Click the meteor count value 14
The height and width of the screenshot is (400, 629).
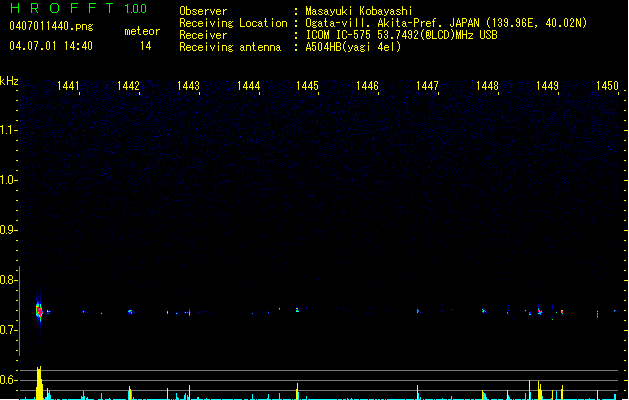[x=145, y=46]
